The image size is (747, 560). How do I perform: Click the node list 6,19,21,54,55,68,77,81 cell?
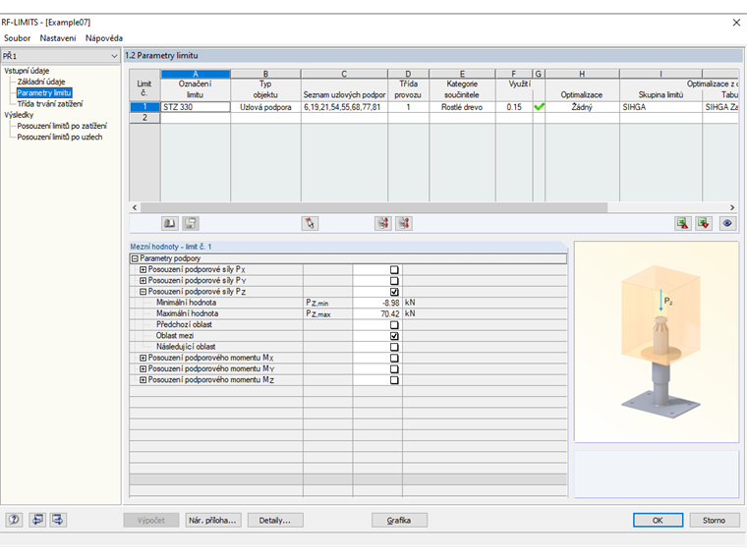point(344,107)
